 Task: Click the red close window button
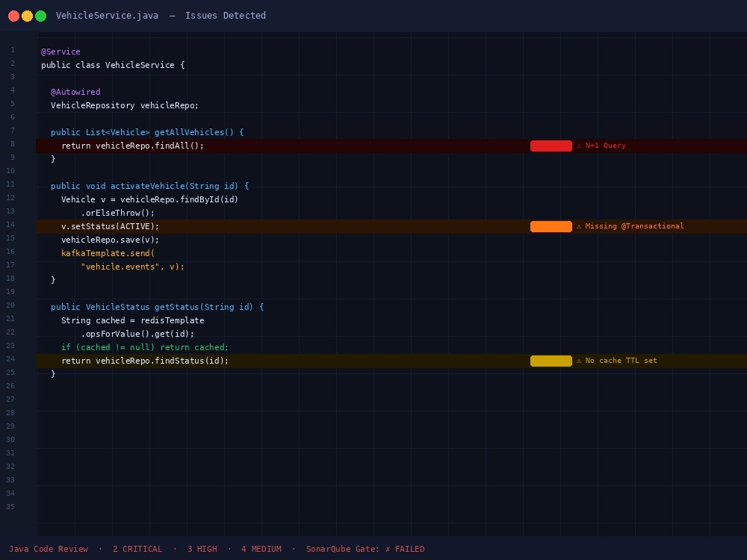click(x=13, y=16)
